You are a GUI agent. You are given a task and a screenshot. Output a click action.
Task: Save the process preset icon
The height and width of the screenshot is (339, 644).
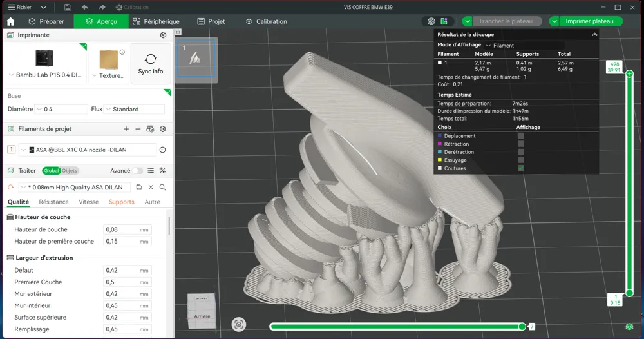coord(139,188)
